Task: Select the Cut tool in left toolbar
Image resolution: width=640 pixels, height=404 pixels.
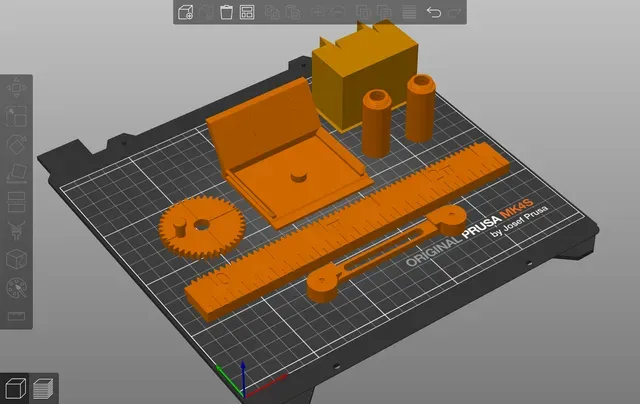Action: (x=16, y=202)
